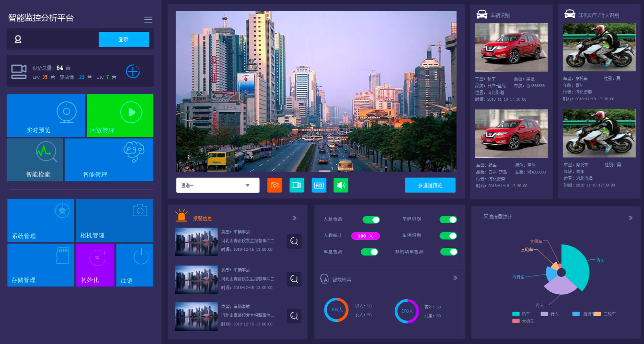Click the orange camera snapshot icon
644x344 pixels.
pos(274,185)
